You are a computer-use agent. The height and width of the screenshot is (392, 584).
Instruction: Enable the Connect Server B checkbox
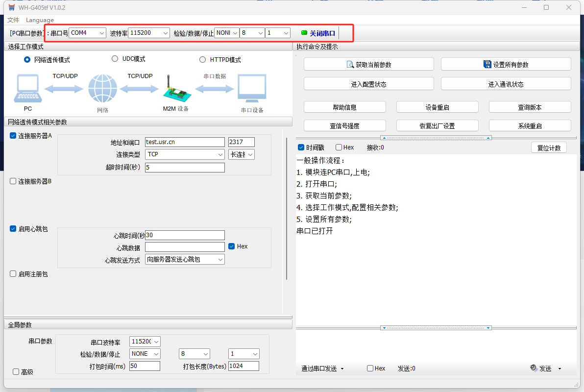13,181
